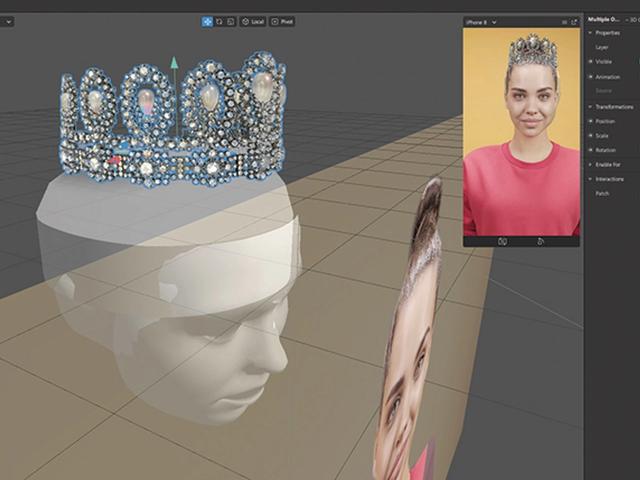The width and height of the screenshot is (640, 480).
Task: Click the Multiple Objects inspector title
Action: pyautogui.click(x=604, y=20)
